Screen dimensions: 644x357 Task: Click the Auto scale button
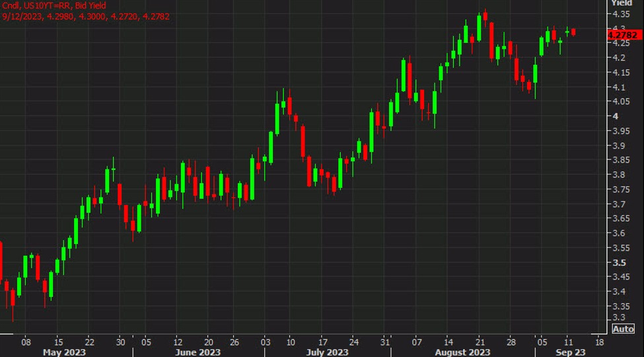[624, 329]
